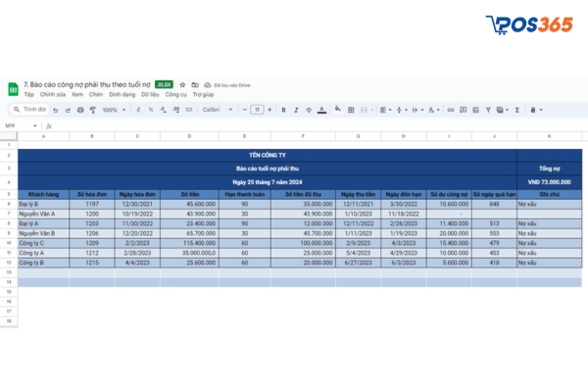Select the 'Khách hàng' header cell
This screenshot has height=392, width=588.
(43, 194)
